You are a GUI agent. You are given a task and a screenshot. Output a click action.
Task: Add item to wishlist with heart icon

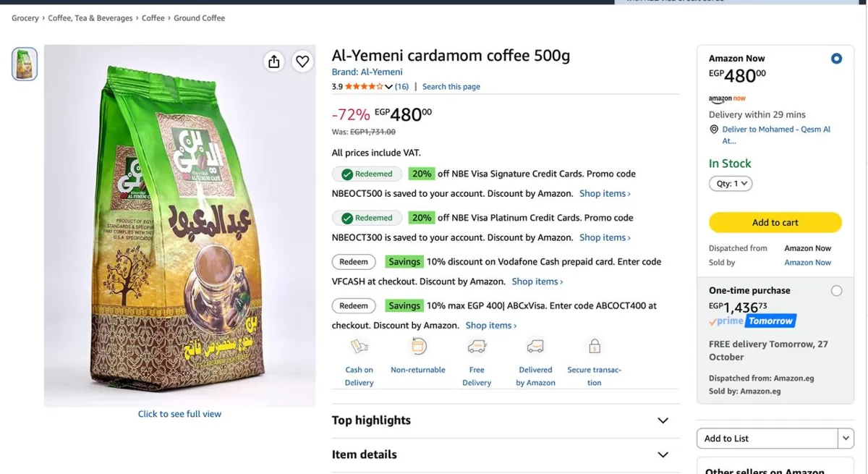[302, 62]
